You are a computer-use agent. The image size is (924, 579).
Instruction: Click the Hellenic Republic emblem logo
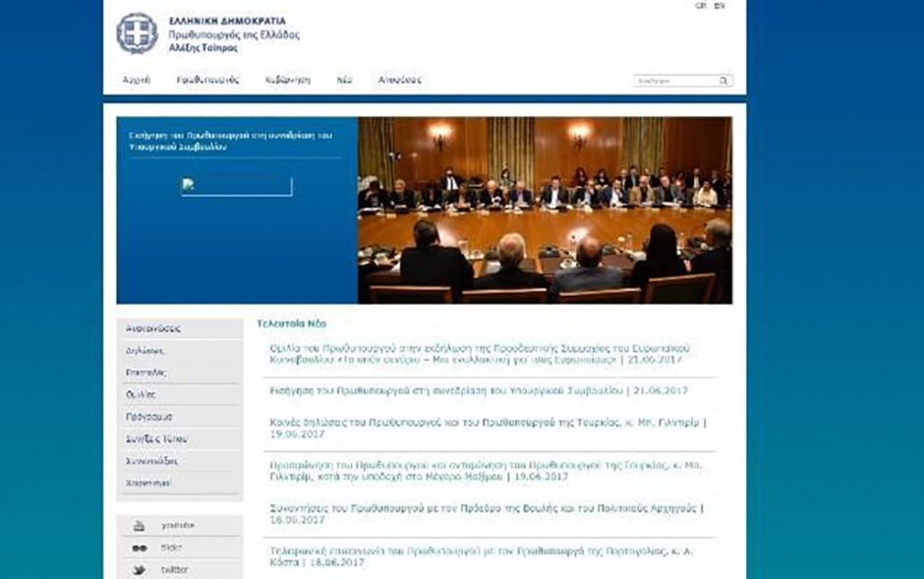[137, 33]
